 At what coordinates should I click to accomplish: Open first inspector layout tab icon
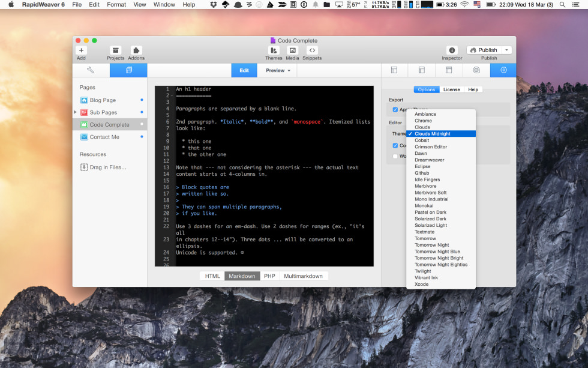click(394, 70)
